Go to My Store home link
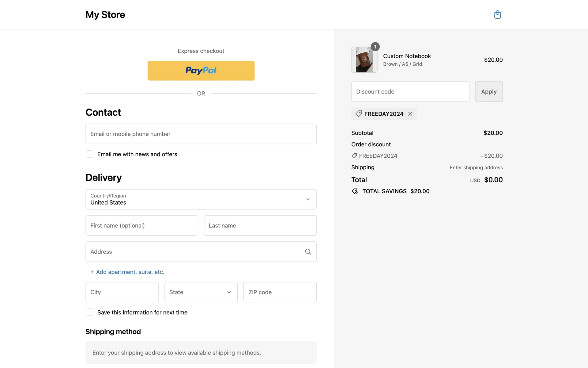588x368 pixels. point(105,15)
